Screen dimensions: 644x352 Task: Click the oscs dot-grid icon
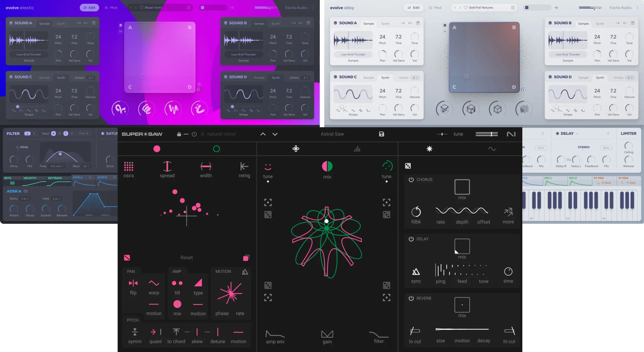[x=128, y=166]
